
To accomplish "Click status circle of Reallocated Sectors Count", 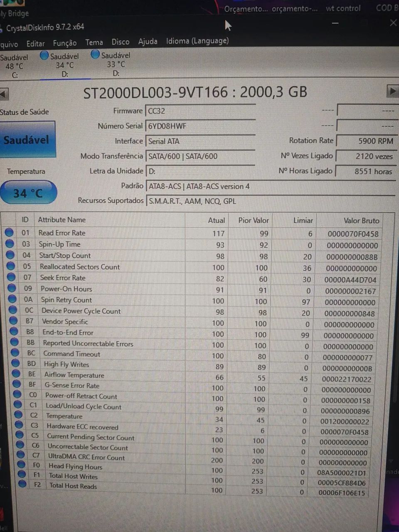I will pos(11,266).
